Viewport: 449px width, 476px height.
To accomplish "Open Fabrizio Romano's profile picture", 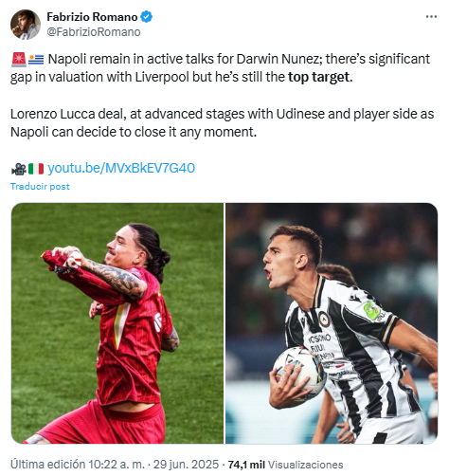I will [x=26, y=25].
